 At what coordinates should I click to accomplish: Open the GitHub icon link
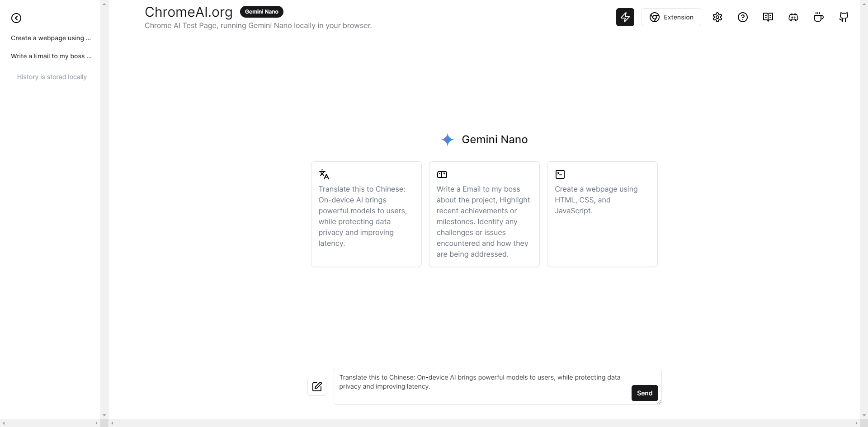click(844, 17)
